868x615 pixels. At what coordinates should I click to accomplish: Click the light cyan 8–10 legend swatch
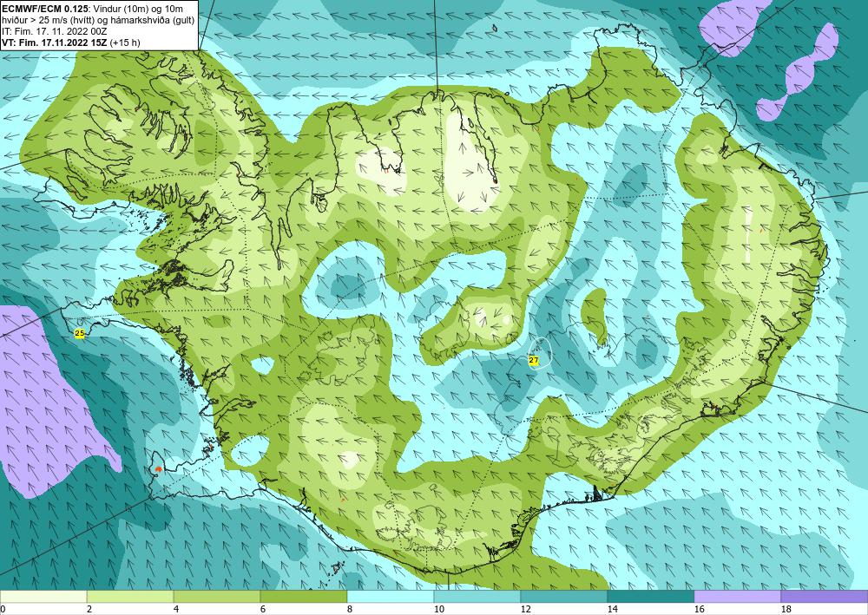[x=391, y=597]
